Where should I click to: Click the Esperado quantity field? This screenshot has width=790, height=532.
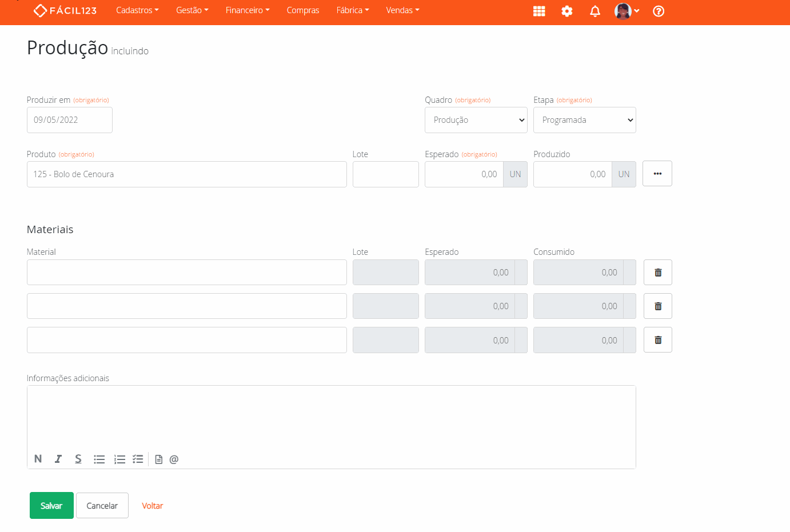464,174
